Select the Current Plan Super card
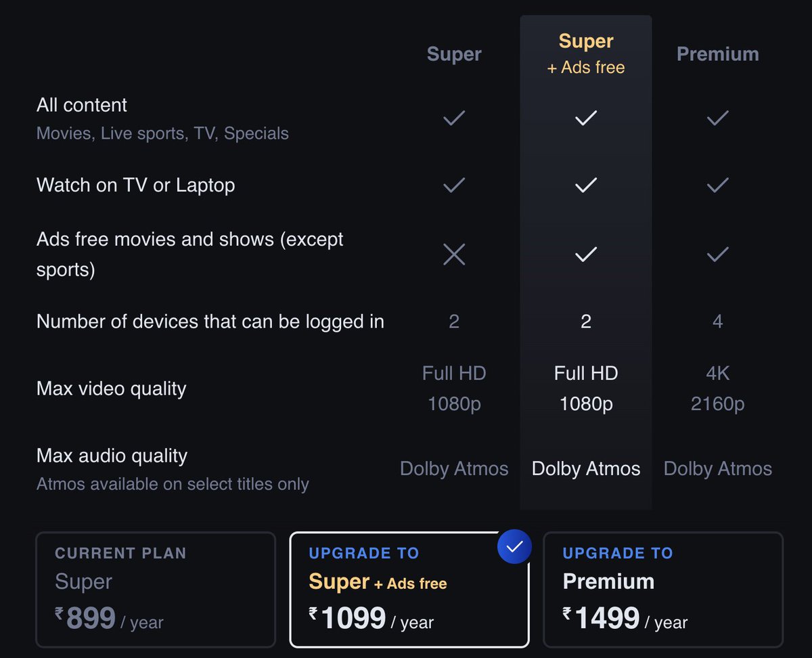The width and height of the screenshot is (812, 658). coord(156,589)
